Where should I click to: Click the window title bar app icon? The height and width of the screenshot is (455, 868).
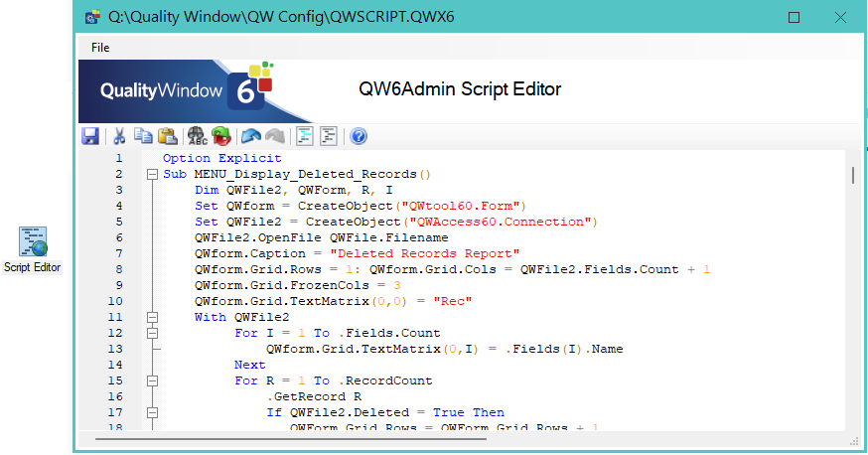tap(92, 17)
